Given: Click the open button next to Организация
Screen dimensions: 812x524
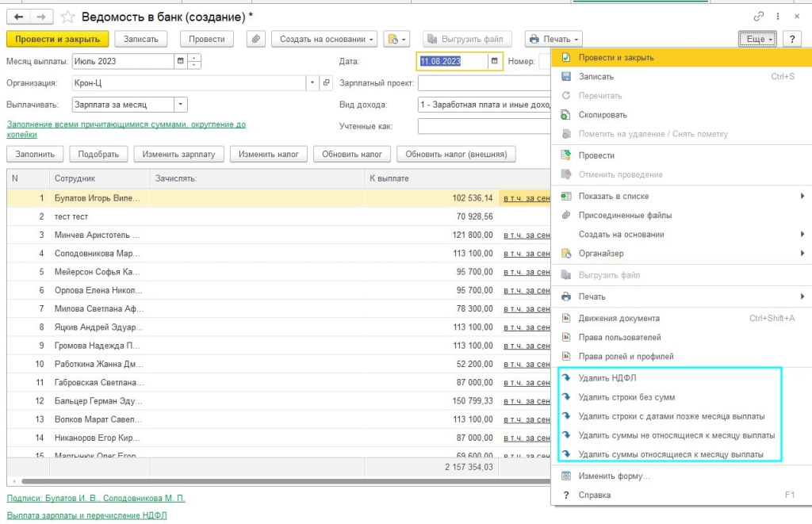Looking at the screenshot, I should pos(326,82).
